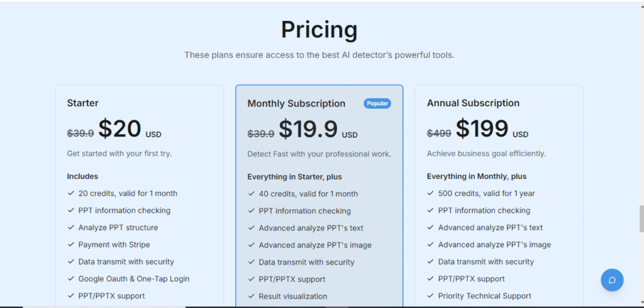
Task: Select the Annual Subscription plan heading
Action: point(473,103)
